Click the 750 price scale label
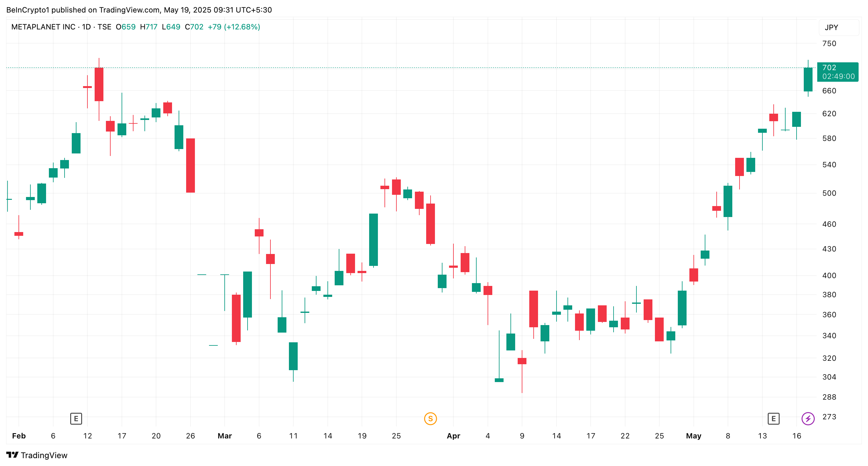Viewport: 868px width, 466px height. coord(829,44)
